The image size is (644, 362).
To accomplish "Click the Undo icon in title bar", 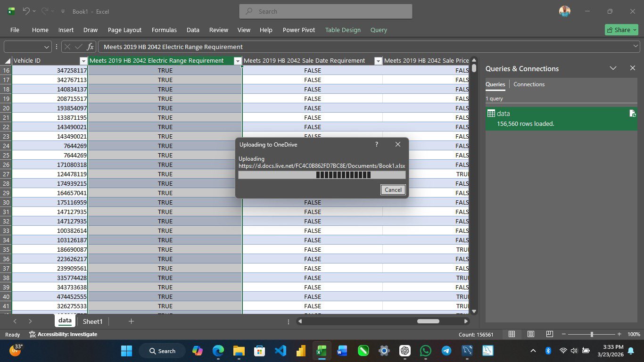I will [26, 11].
